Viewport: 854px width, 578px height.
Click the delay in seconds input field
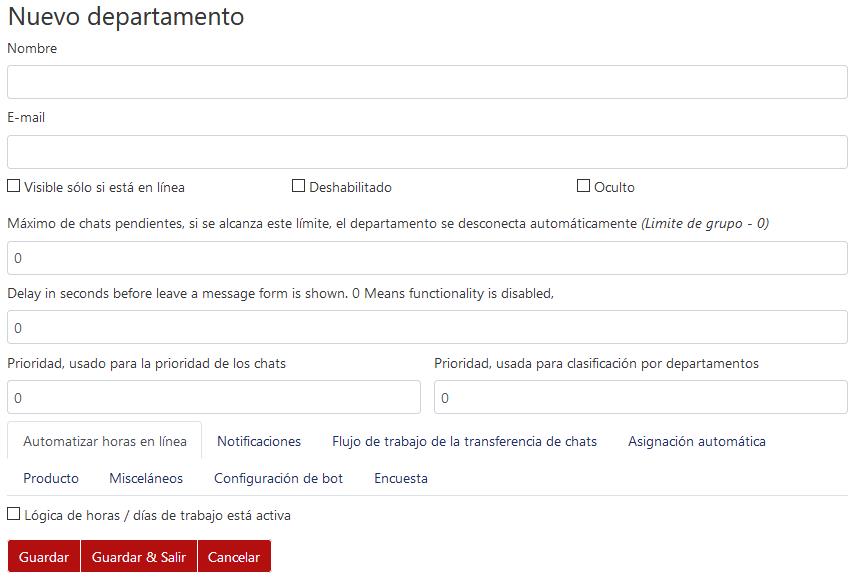(x=427, y=328)
